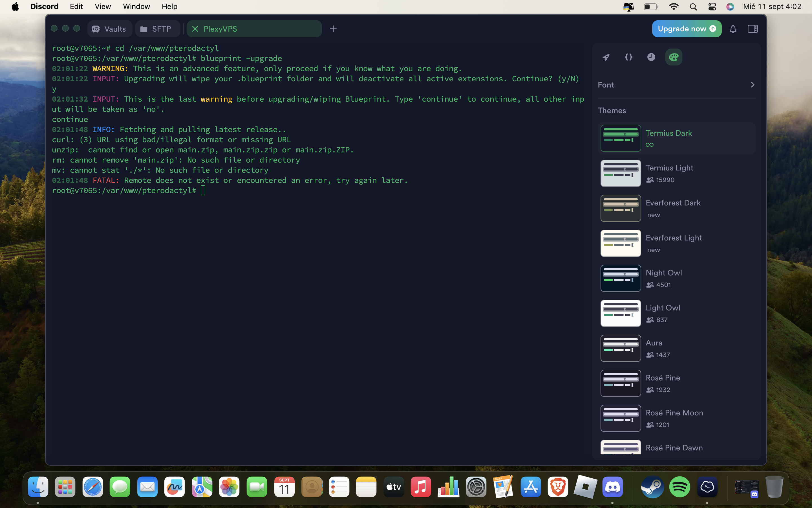
Task: Open Freeform from the Dock
Action: [x=175, y=487]
